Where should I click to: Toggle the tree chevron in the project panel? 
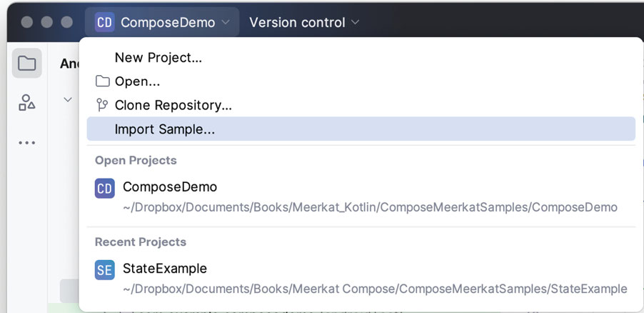pos(68,99)
